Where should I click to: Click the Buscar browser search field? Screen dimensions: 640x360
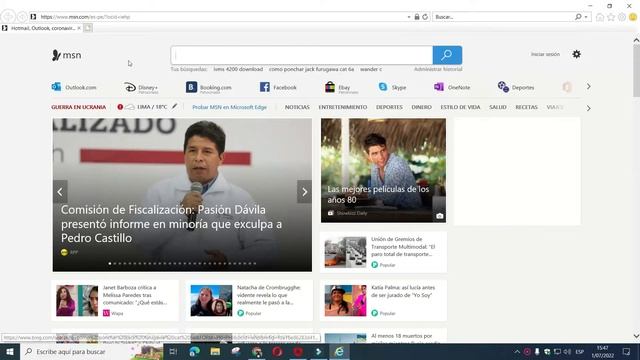coord(504,17)
